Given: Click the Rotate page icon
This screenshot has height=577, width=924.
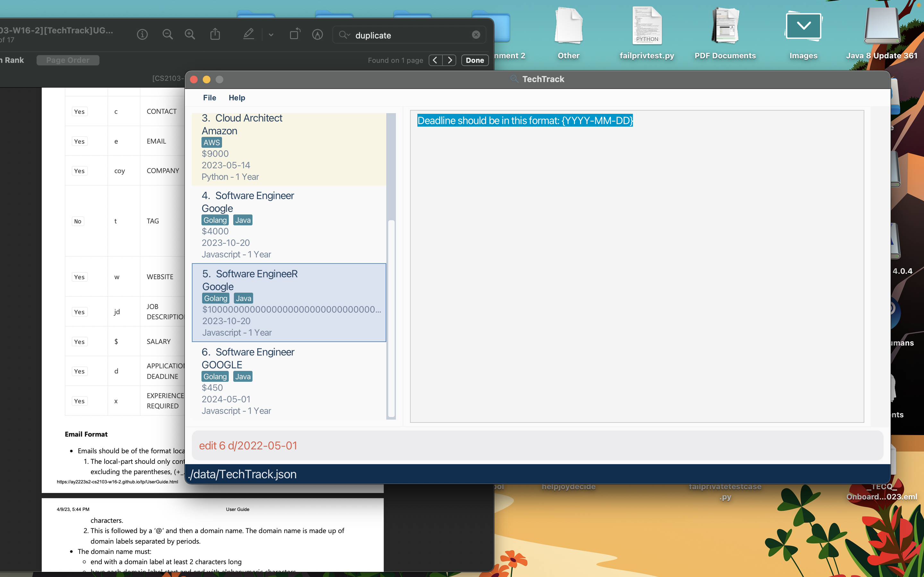Looking at the screenshot, I should tap(295, 34).
